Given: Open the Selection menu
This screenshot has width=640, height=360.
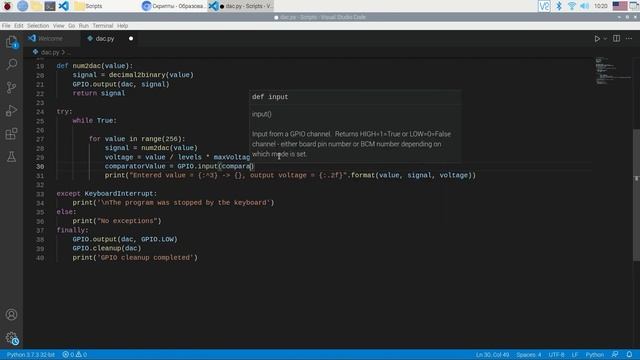Looking at the screenshot, I should pos(38,26).
